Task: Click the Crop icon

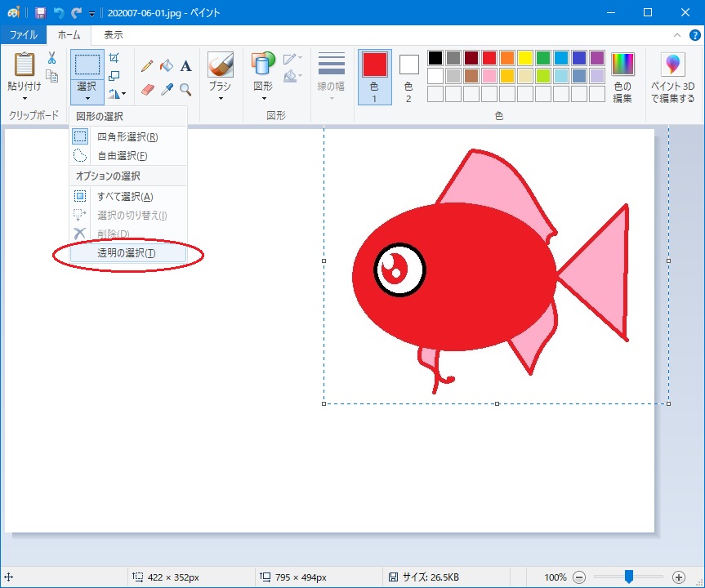Action: 114,57
